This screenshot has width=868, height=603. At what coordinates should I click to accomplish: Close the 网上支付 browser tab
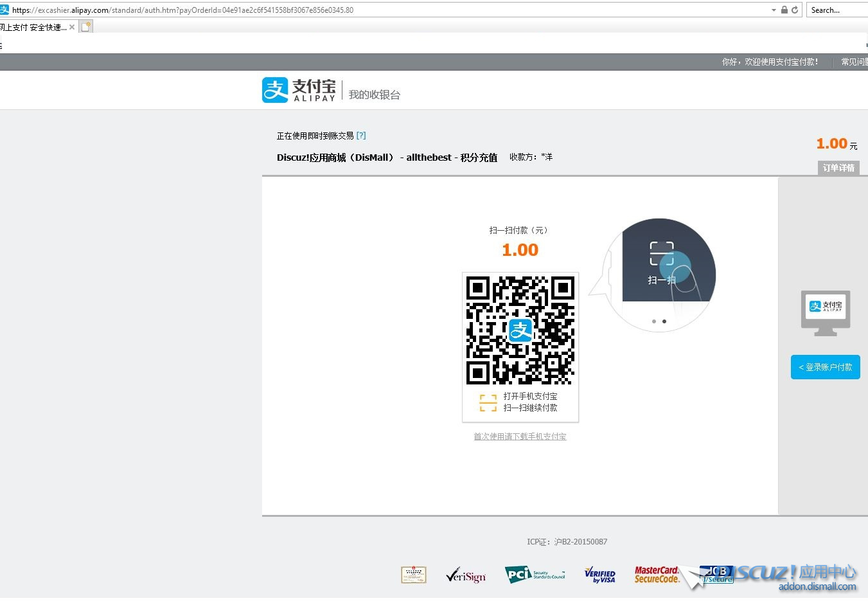tap(72, 27)
